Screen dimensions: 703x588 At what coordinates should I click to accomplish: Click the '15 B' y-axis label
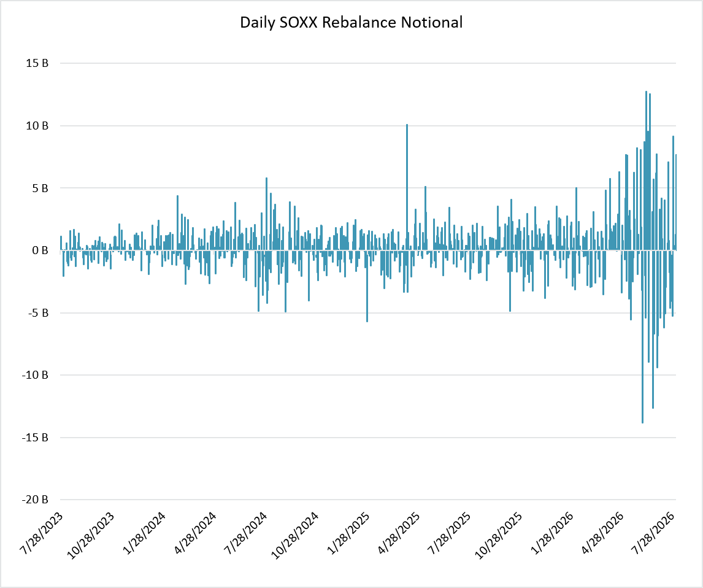click(37, 63)
